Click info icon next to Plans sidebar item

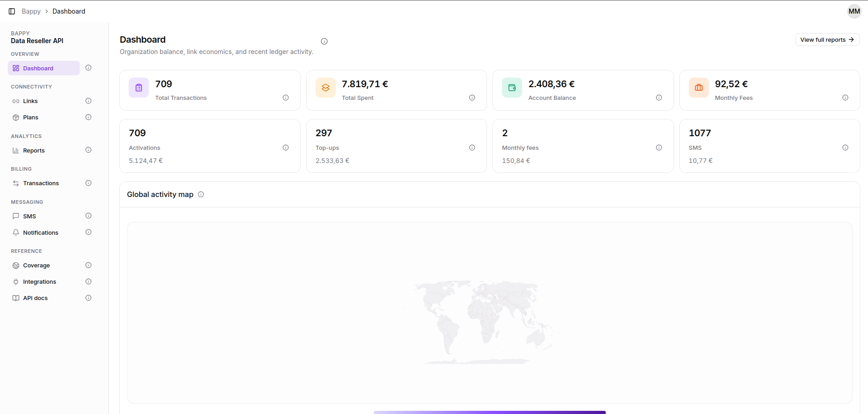coord(88,117)
